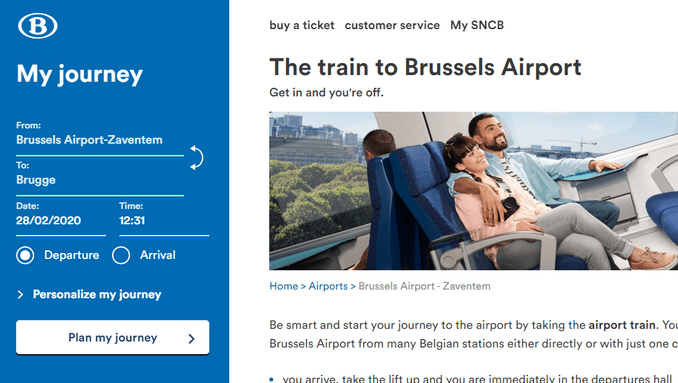
Task: Select the Arrival radio button
Action: [x=121, y=255]
